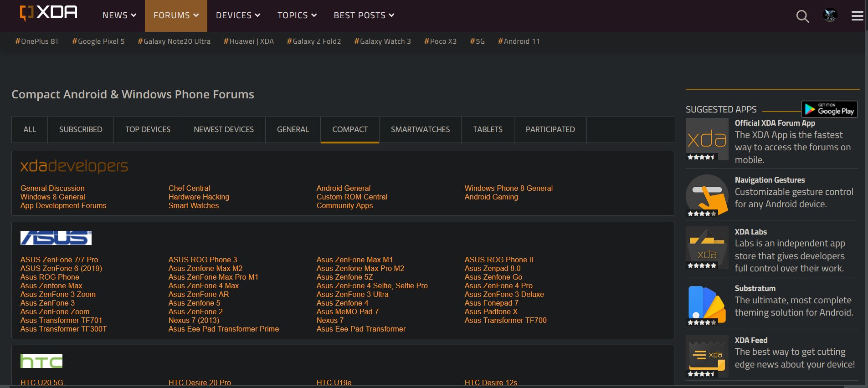Switch to the NEWEST DEVICES tab
Viewport: 868px width, 388px height.
click(224, 130)
